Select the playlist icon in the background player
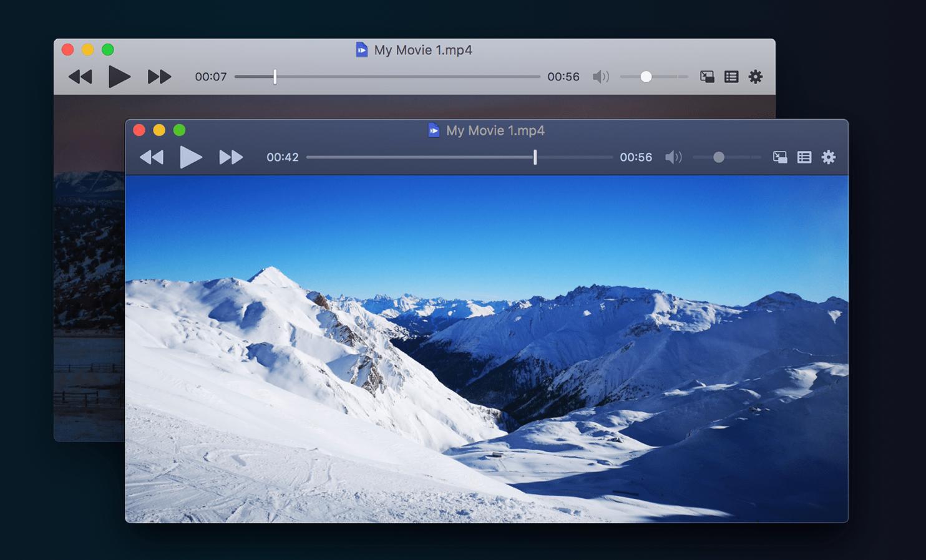Image resolution: width=926 pixels, height=560 pixels. point(731,76)
